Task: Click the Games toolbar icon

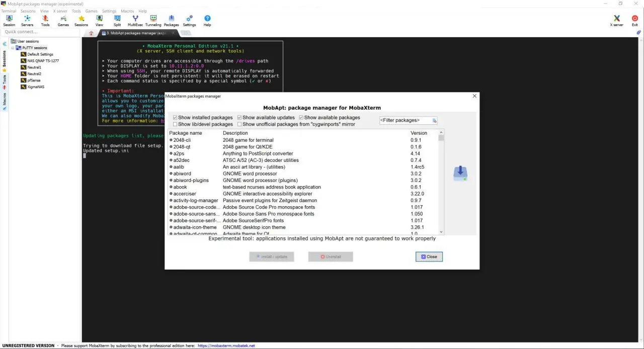Action: click(x=63, y=20)
